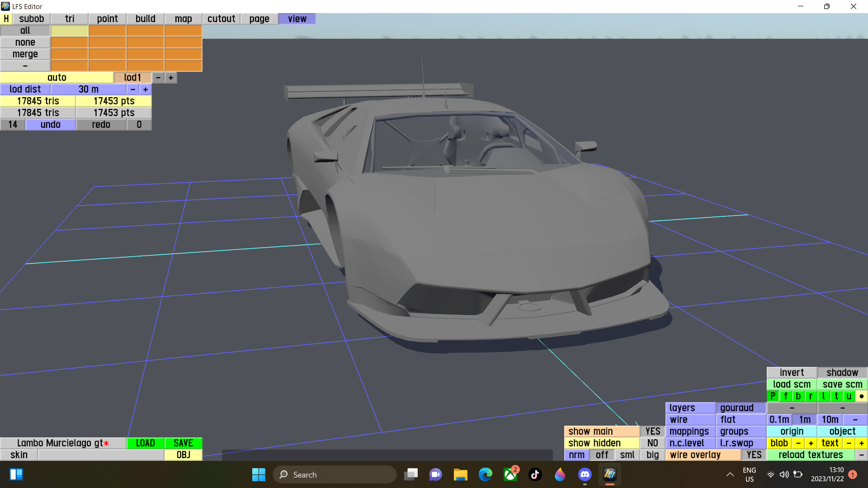Click the yellow dot button beside u
The height and width of the screenshot is (488, 868).
(861, 396)
